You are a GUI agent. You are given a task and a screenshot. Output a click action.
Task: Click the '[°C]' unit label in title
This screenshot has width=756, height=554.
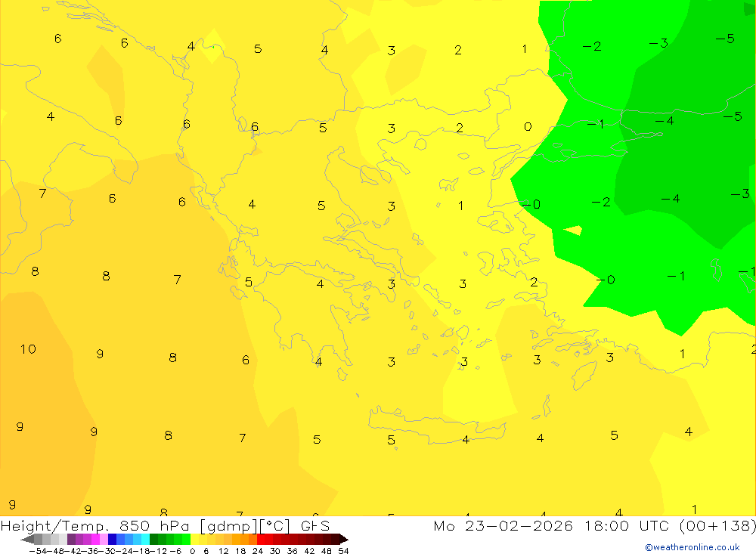tap(275, 526)
